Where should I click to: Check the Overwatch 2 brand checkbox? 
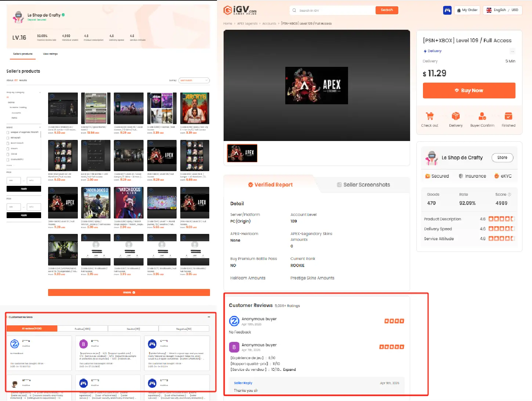(8, 160)
